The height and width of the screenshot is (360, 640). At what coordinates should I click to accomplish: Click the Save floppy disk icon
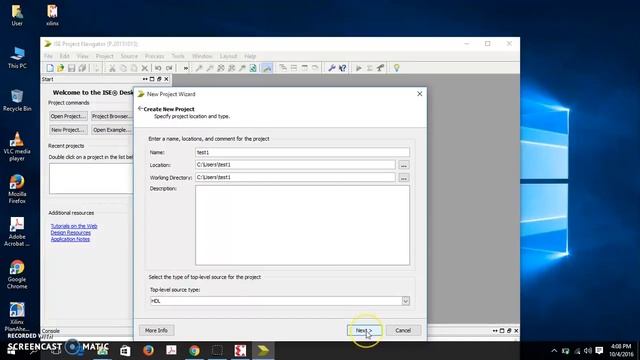click(x=71, y=68)
